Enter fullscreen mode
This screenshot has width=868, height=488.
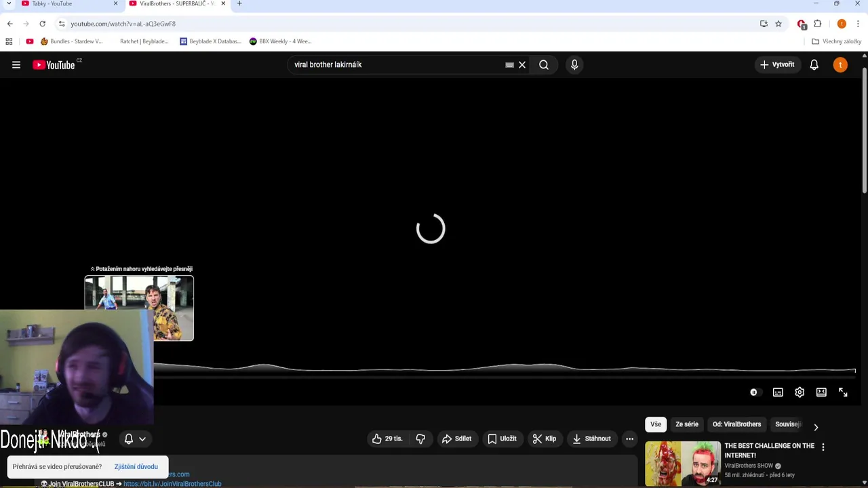(843, 392)
